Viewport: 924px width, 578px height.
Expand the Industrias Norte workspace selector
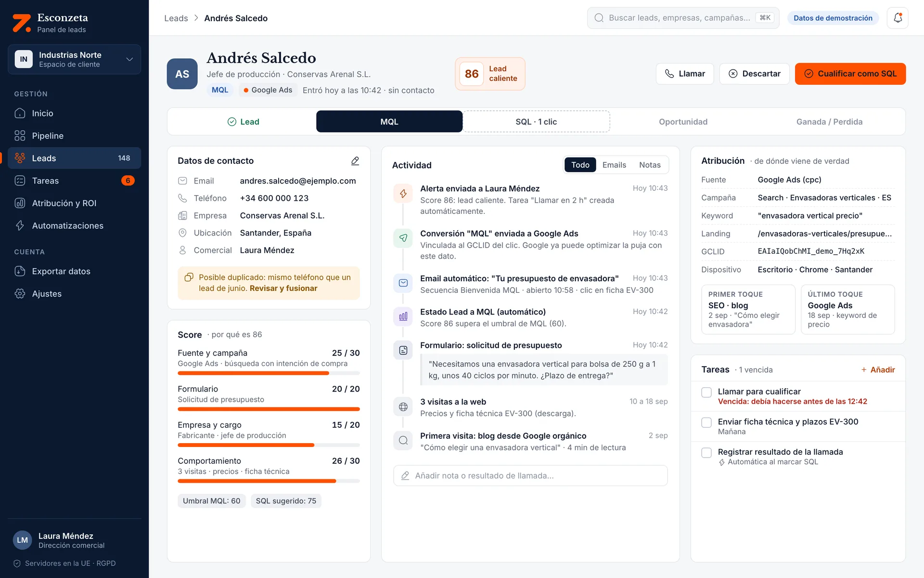tap(74, 59)
